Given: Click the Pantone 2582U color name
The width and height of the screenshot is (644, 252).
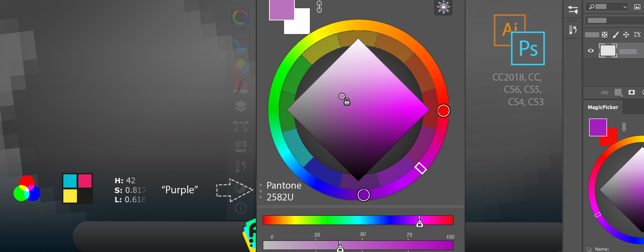Looking at the screenshot, I should coord(284,191).
